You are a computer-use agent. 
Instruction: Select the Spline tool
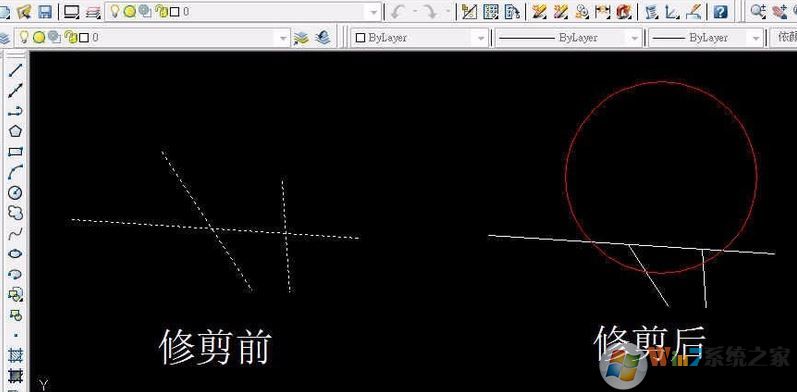16,233
